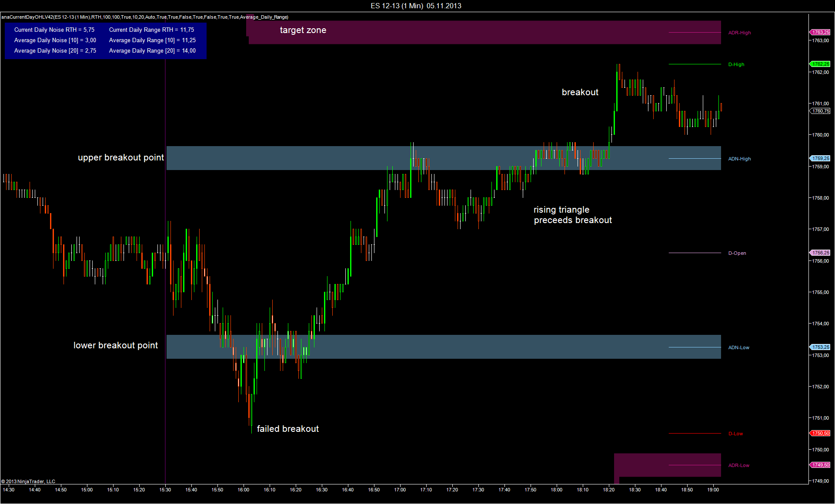Click the "upper breakout point" annotation
The image size is (835, 504).
[x=121, y=157]
